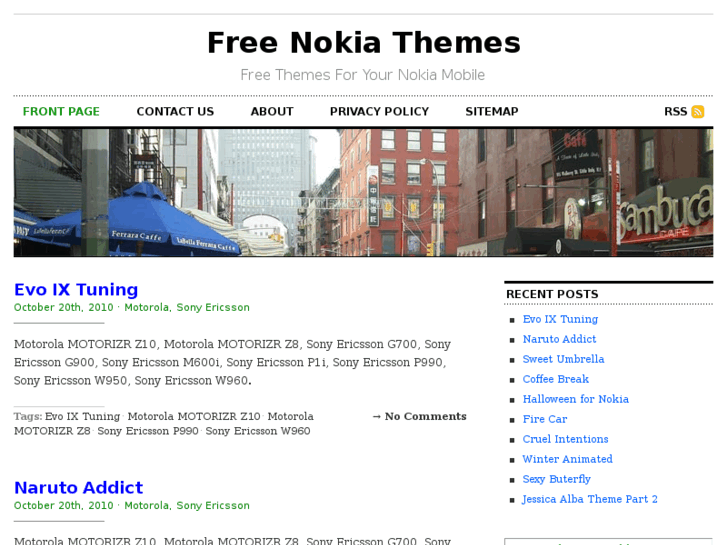Open Halloween for Nokia recent post
Viewport: 727px width, 545px height.
click(x=575, y=399)
